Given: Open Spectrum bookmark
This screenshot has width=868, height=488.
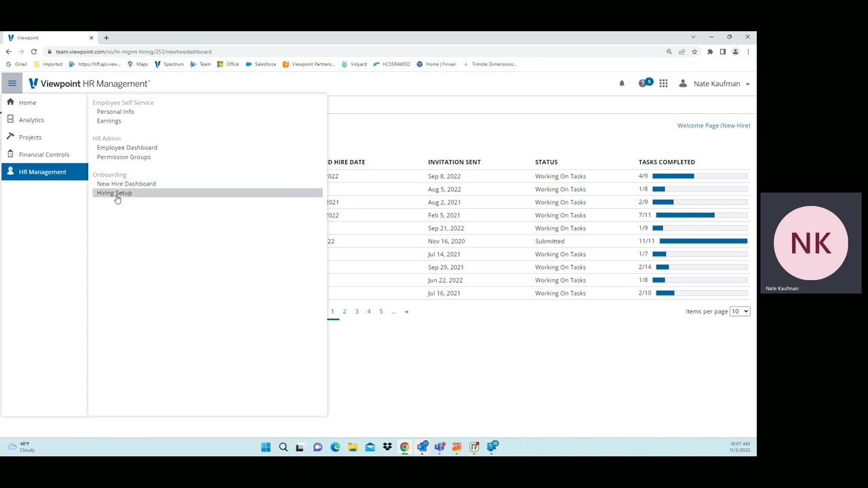Looking at the screenshot, I should 169,64.
